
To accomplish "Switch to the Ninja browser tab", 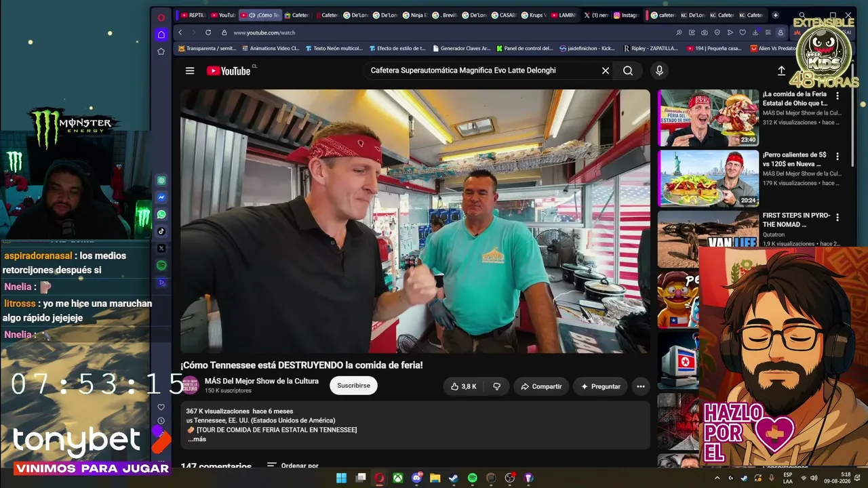I will (x=415, y=15).
